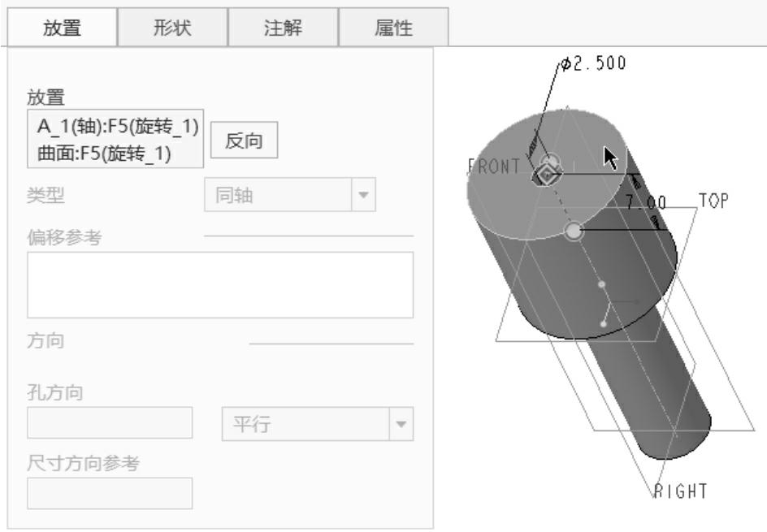Open the 平行 hole direction dropdown arrow

401,424
